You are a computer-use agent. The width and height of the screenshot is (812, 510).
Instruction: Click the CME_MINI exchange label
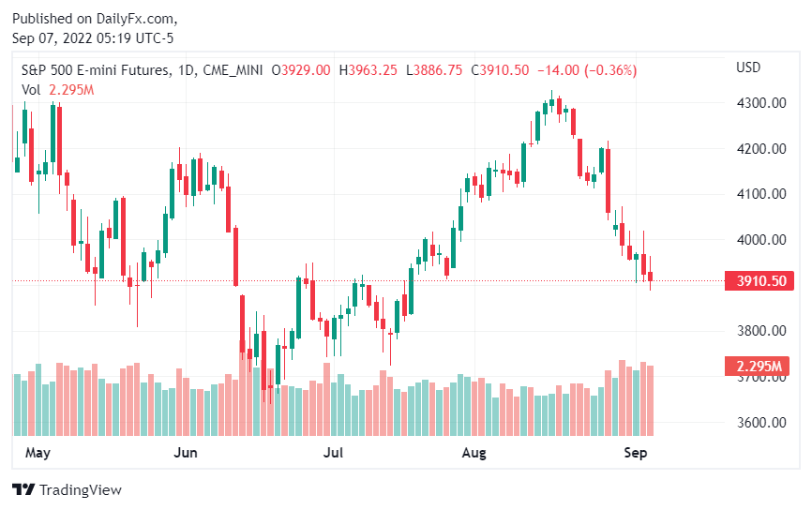[233, 70]
